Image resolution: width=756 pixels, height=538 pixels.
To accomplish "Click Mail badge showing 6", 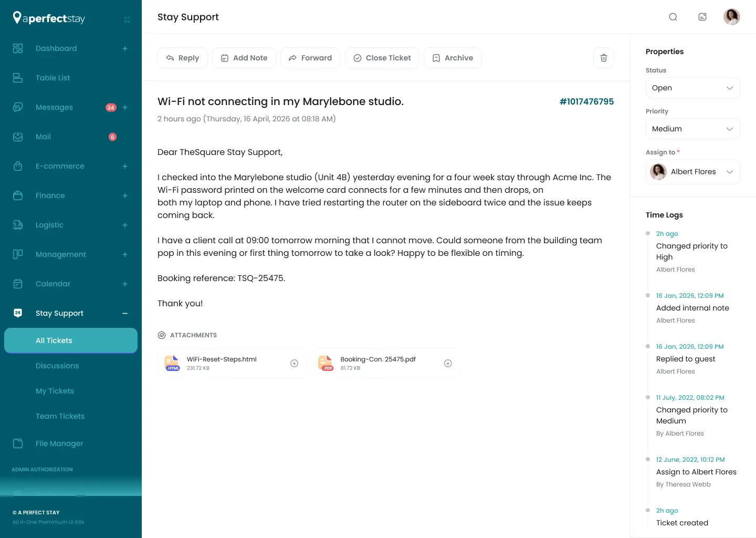I will click(112, 137).
